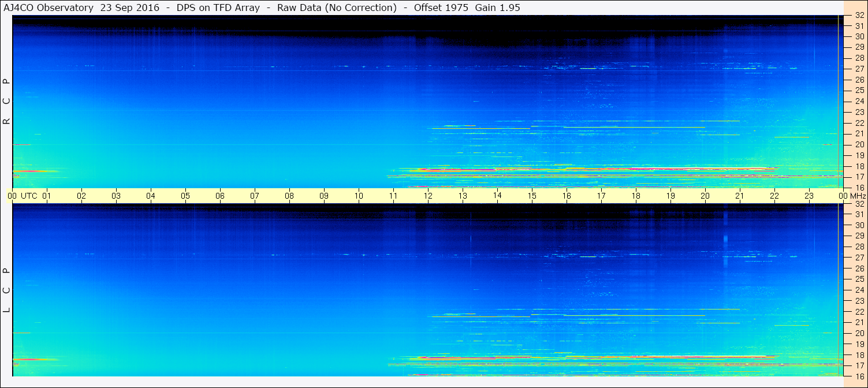
Task: Select the 08 hour time marker
Action: point(289,196)
